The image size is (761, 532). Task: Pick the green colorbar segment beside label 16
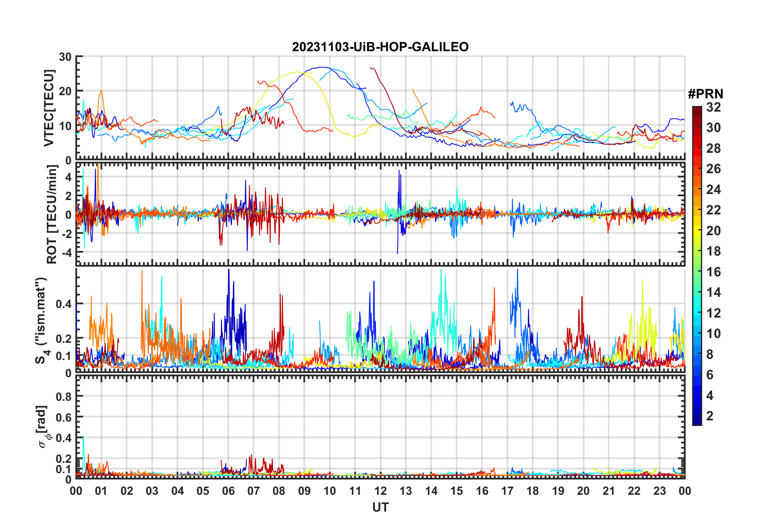tap(697, 272)
